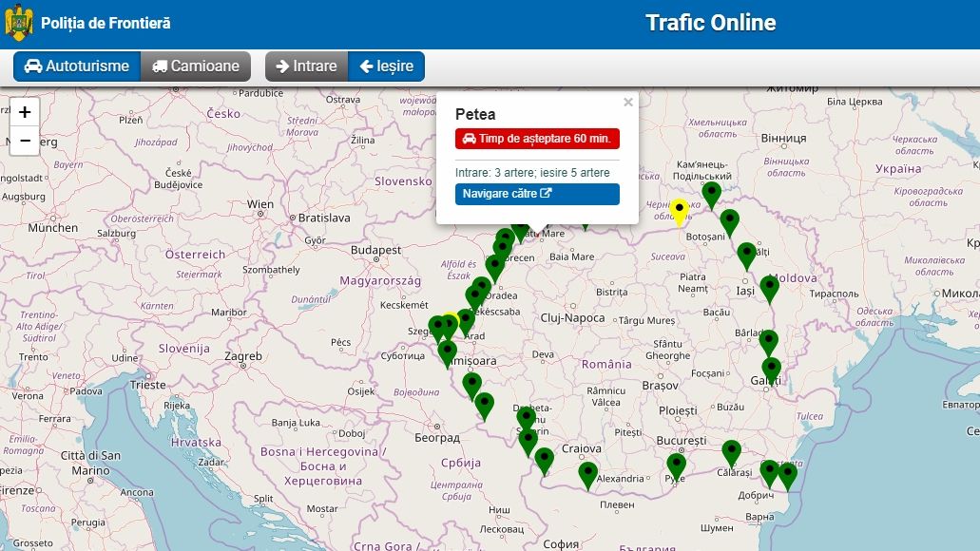The width and height of the screenshot is (980, 551).
Task: Switch to Camioane truck traffic
Action: pos(196,66)
